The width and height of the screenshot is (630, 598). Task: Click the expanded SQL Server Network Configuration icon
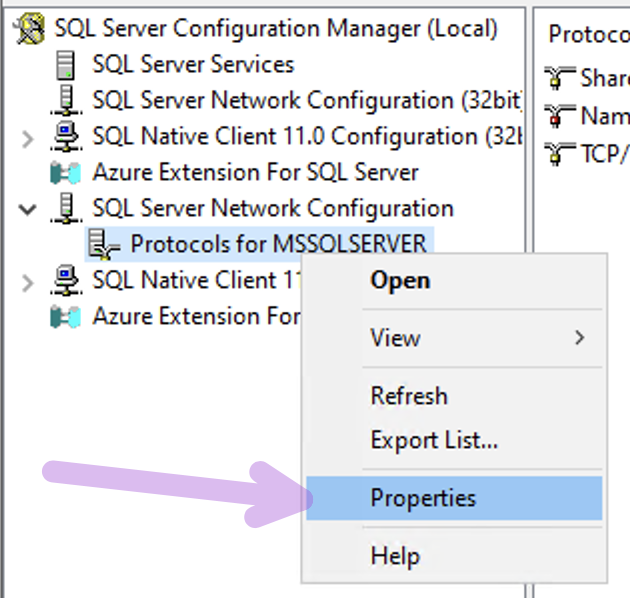[x=66, y=208]
